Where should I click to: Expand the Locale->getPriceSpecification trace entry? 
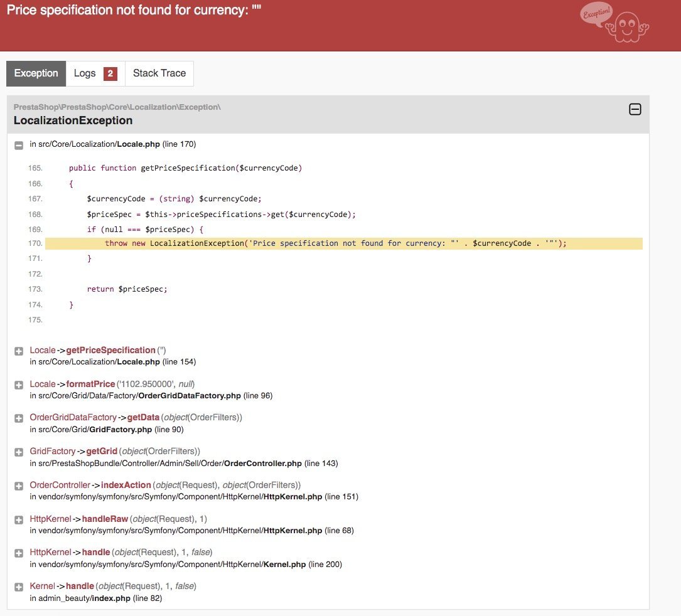tap(19, 351)
